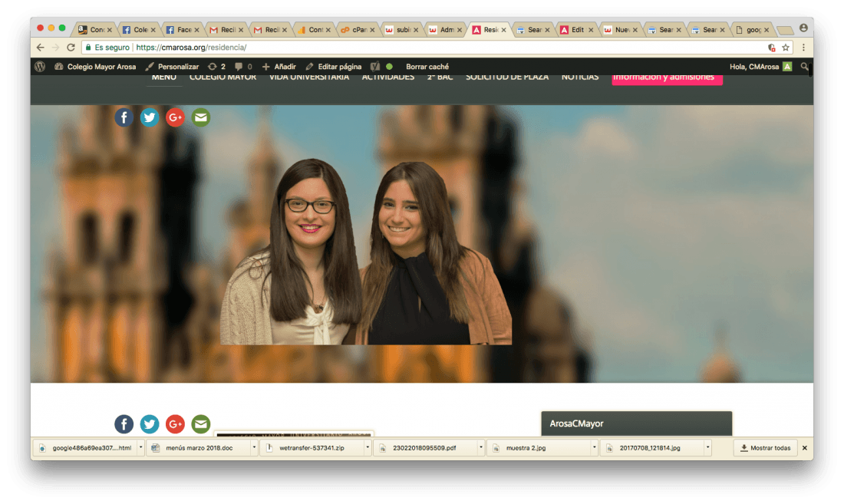844x504 pixels.
Task: Click the extension icon in the address bar
Action: pyautogui.click(x=771, y=48)
